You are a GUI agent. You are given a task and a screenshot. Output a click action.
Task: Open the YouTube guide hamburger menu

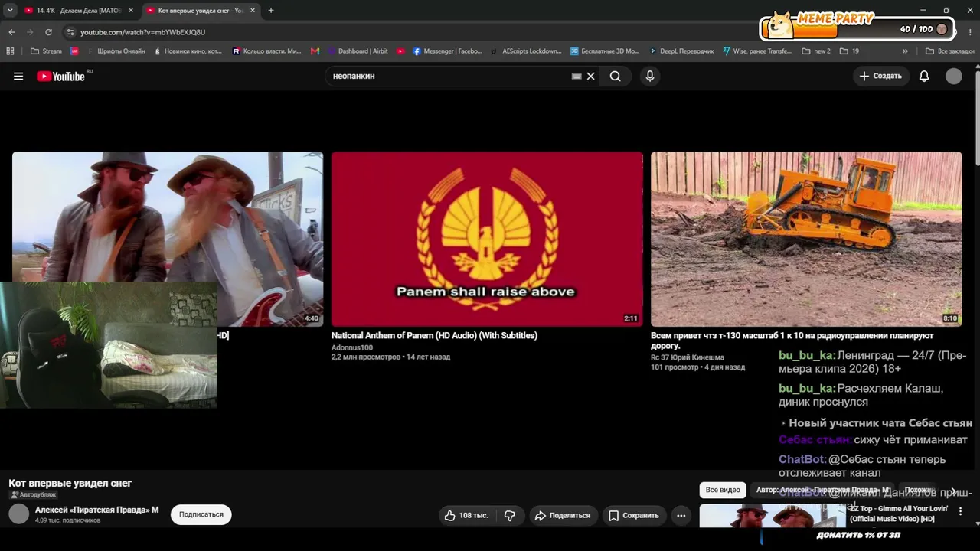(x=18, y=77)
